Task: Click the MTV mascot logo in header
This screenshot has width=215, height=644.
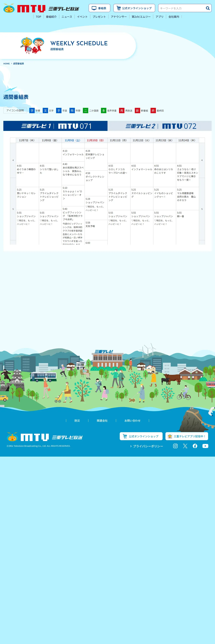Action: click(x=9, y=8)
